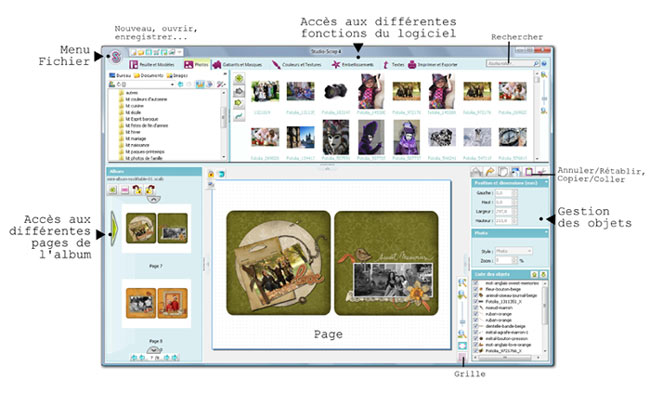Toggle visibility checkbox for mot-anglais-sweet-memories
This screenshot has height=393, width=650.
[x=475, y=283]
